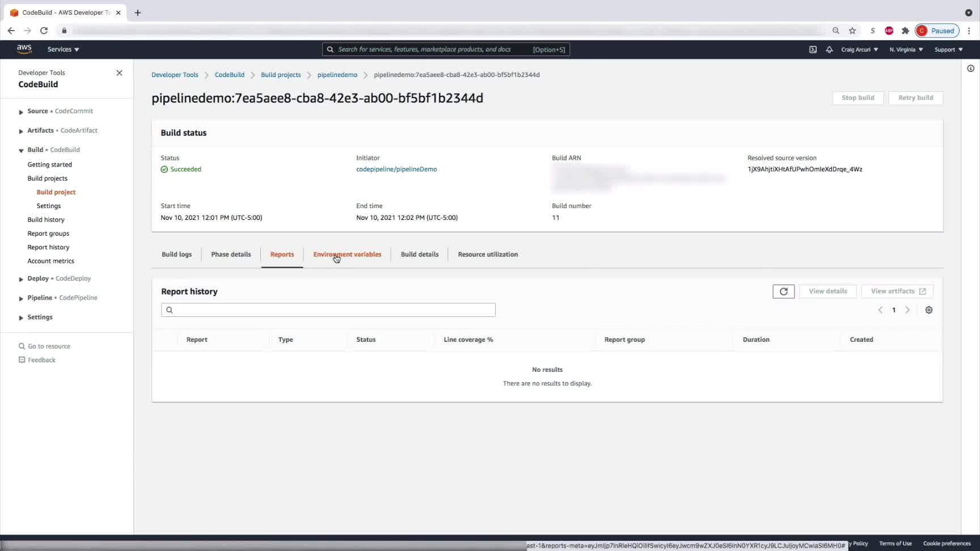Open the Build details tab

[420, 255]
